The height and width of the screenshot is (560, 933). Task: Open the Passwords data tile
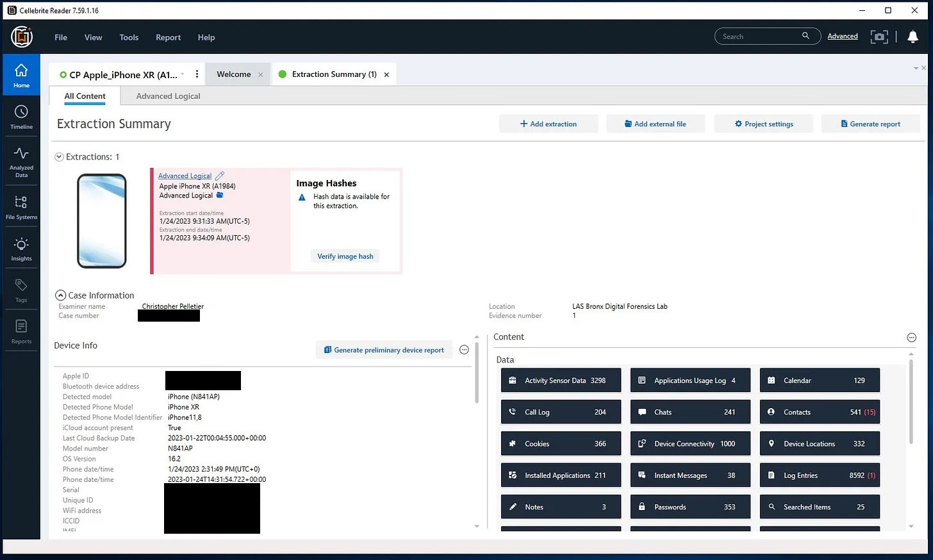690,507
